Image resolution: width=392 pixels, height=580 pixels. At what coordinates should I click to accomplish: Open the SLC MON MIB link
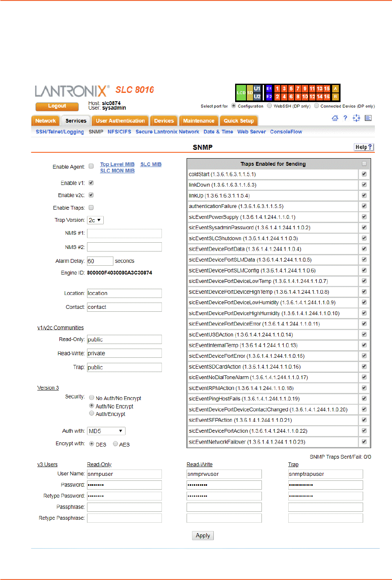(117, 171)
